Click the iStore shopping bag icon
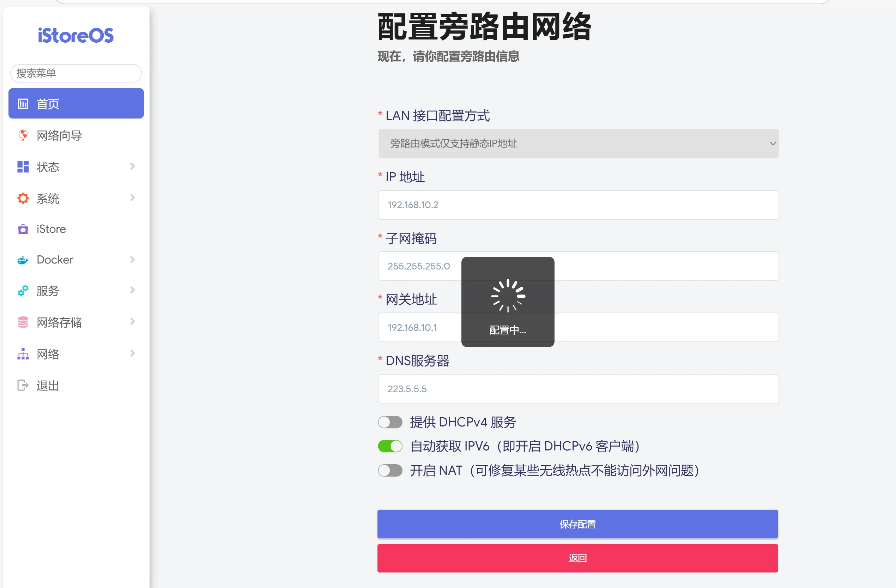This screenshot has width=896, height=588. 23,229
